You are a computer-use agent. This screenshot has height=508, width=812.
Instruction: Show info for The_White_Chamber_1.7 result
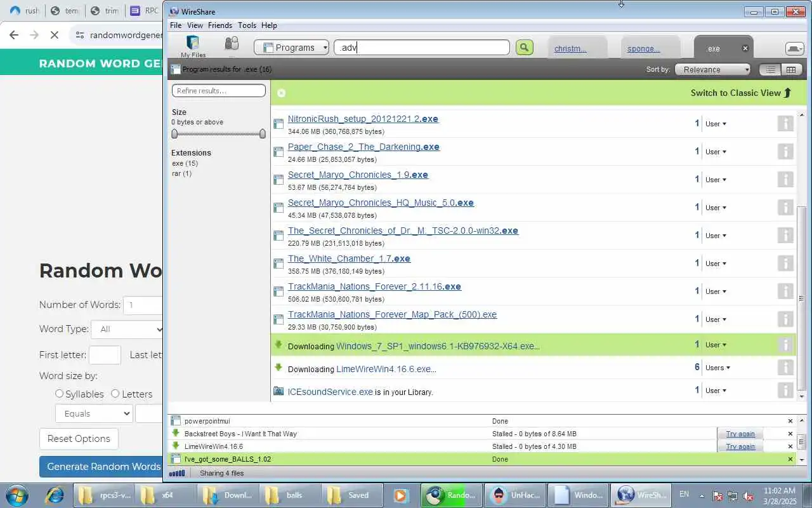(785, 263)
